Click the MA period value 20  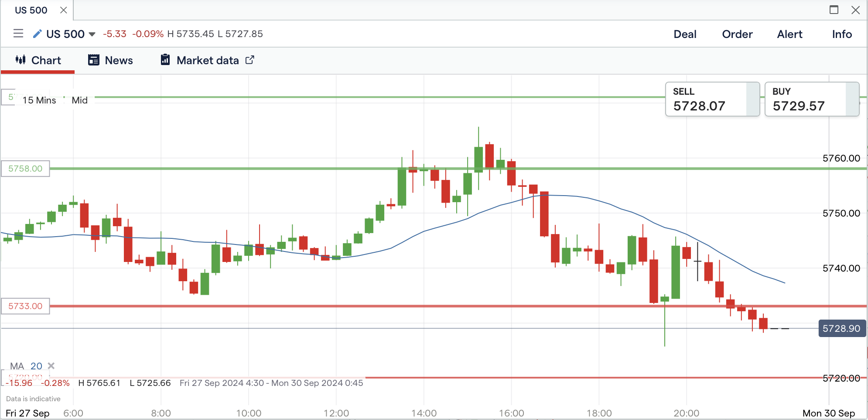36,366
